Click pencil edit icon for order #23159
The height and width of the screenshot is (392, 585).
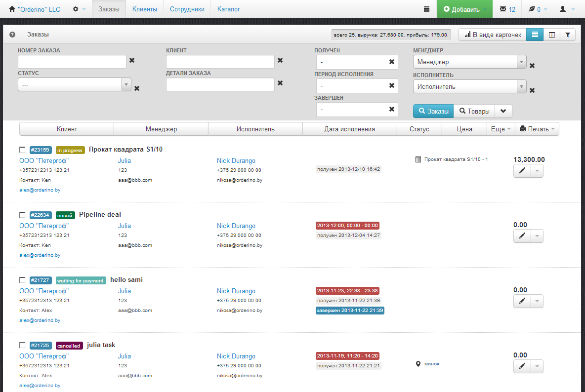pos(522,171)
